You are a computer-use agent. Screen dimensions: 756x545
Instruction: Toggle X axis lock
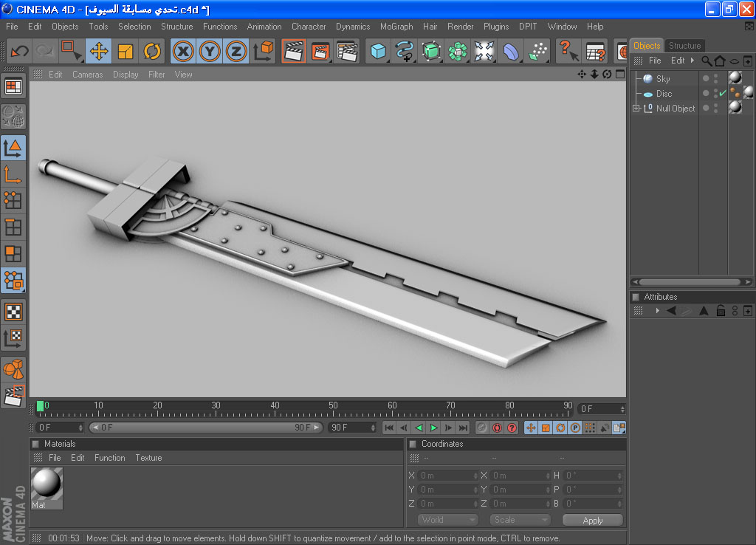183,51
